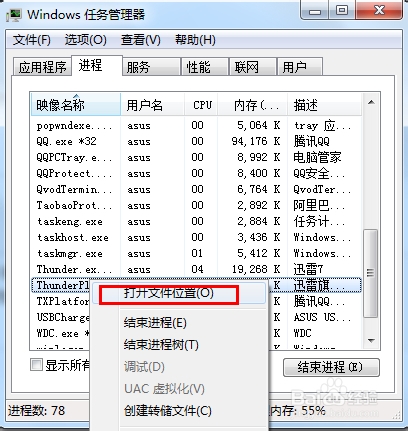Select the QQPCTray process row
This screenshot has height=431, width=408.
point(196,157)
